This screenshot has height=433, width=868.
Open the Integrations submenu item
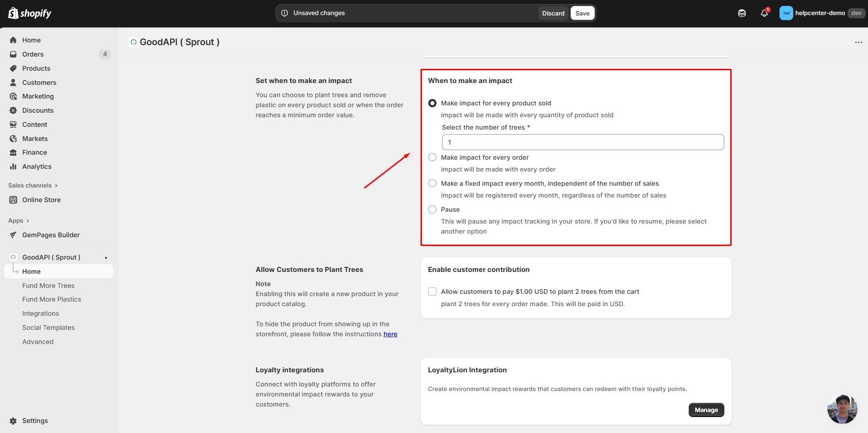coord(41,313)
